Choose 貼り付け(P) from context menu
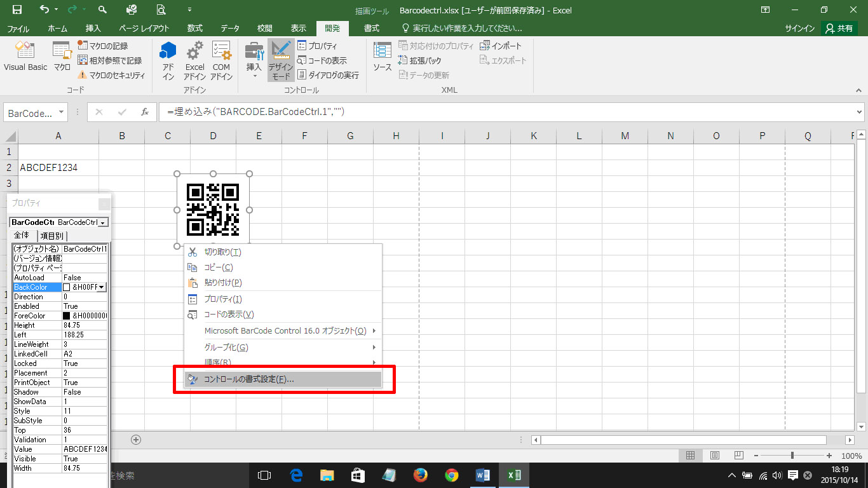 pos(283,283)
